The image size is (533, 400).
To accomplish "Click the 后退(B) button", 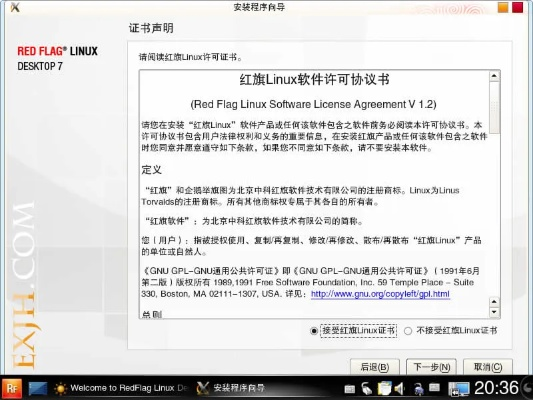I will pyautogui.click(x=375, y=367).
